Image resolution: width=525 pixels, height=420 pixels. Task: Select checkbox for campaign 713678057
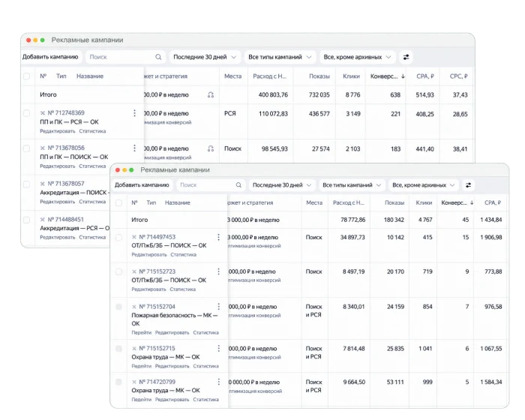coord(26,184)
